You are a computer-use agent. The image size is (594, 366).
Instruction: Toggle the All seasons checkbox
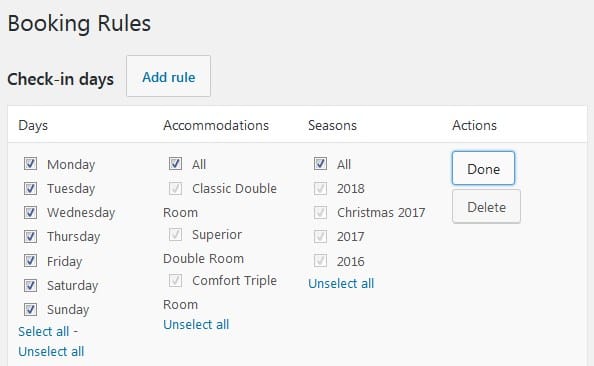click(320, 164)
